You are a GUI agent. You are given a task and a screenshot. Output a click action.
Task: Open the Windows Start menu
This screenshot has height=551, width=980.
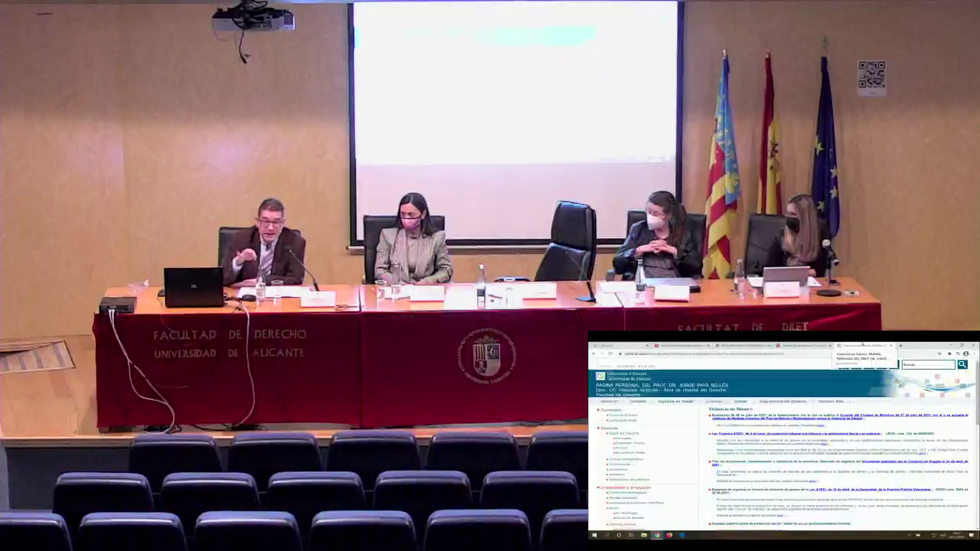[x=594, y=535]
